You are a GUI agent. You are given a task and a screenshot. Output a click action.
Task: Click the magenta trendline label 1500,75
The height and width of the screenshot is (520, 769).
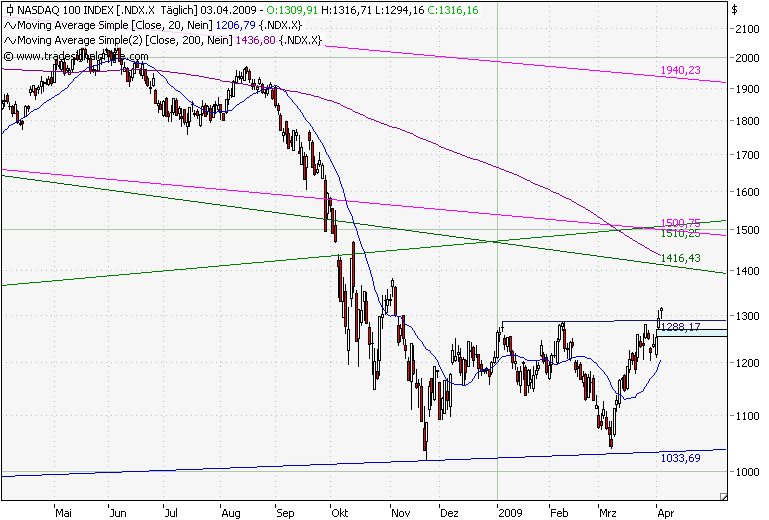tap(681, 223)
